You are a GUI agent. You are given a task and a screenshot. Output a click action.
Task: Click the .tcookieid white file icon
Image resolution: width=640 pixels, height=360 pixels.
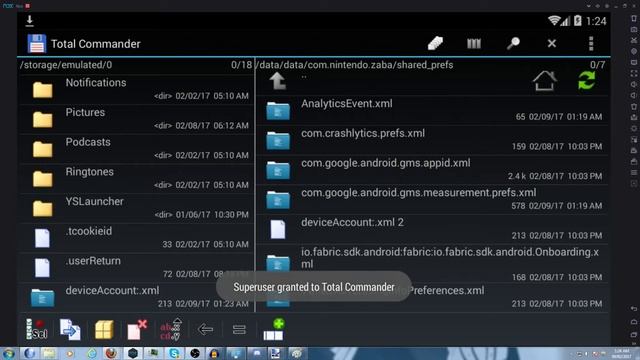[42, 238]
